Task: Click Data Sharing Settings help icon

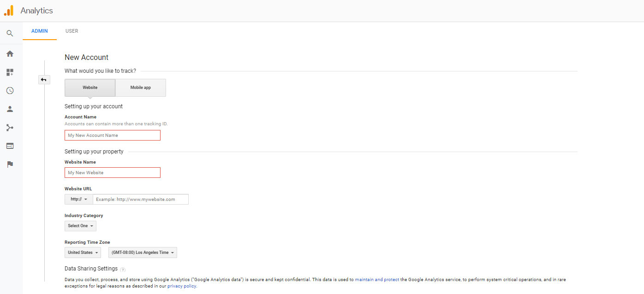Action: tap(123, 270)
